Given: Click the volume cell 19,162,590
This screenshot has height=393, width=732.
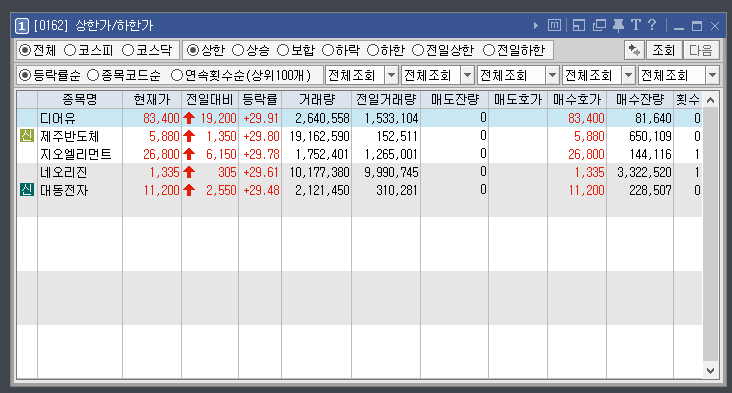Looking at the screenshot, I should click(319, 136).
